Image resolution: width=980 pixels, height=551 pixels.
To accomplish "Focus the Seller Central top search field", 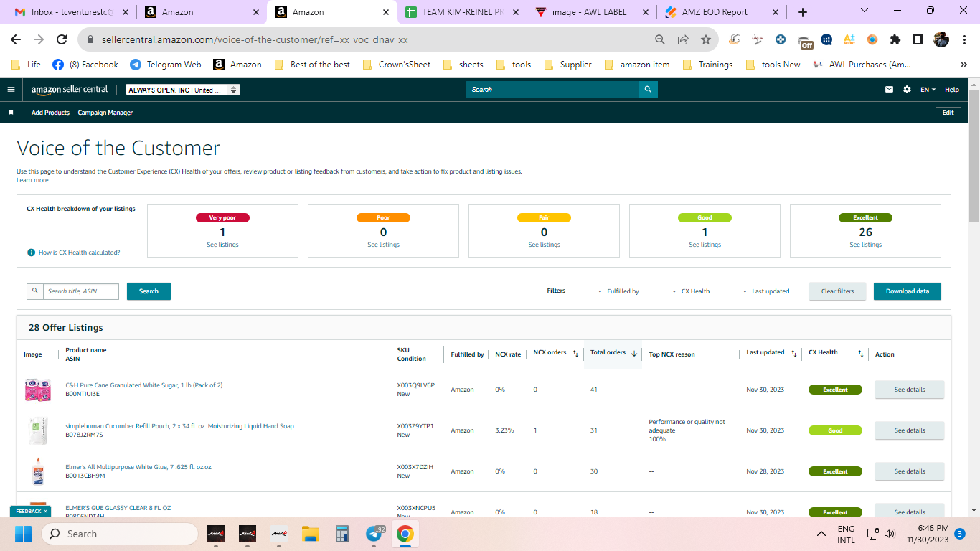I will click(552, 90).
